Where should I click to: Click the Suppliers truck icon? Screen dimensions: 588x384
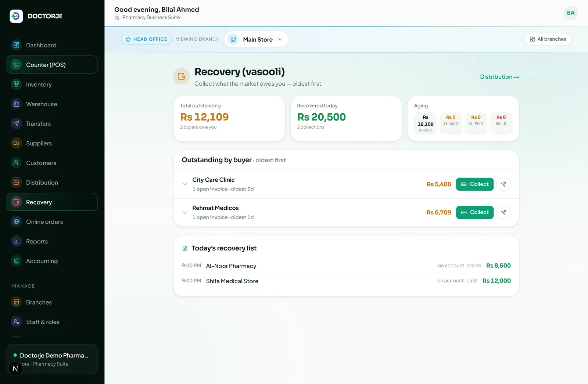16,143
